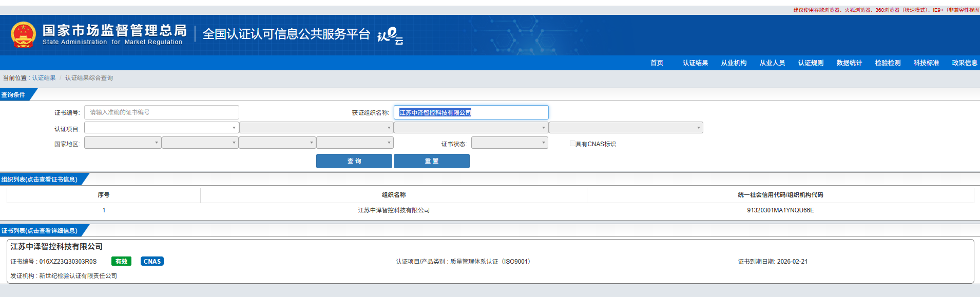Click the national emblem logo

click(x=23, y=35)
